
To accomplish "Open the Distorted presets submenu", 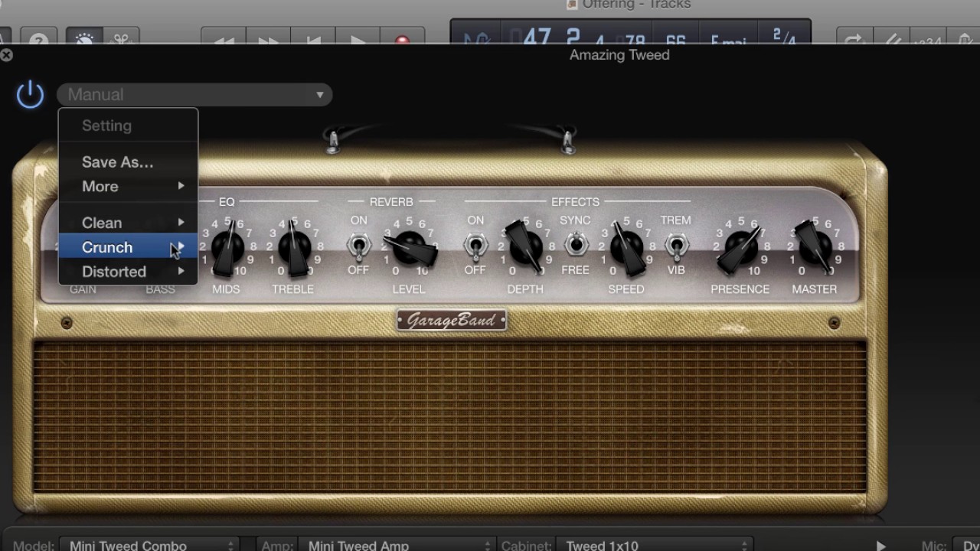I will [129, 272].
